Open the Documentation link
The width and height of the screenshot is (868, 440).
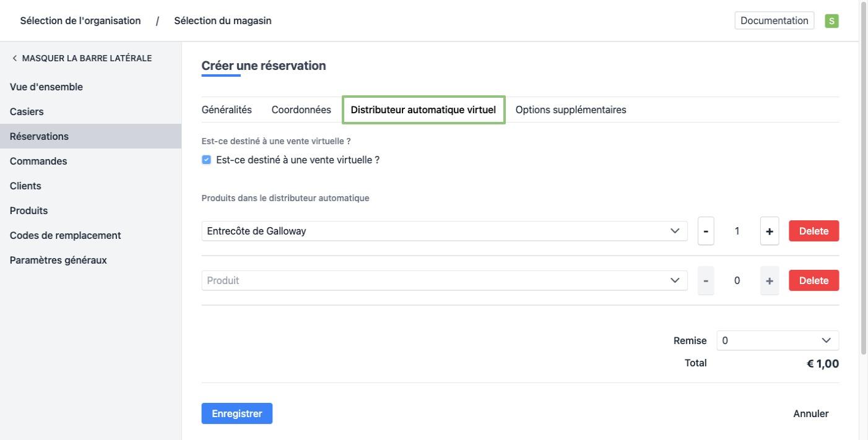774,20
